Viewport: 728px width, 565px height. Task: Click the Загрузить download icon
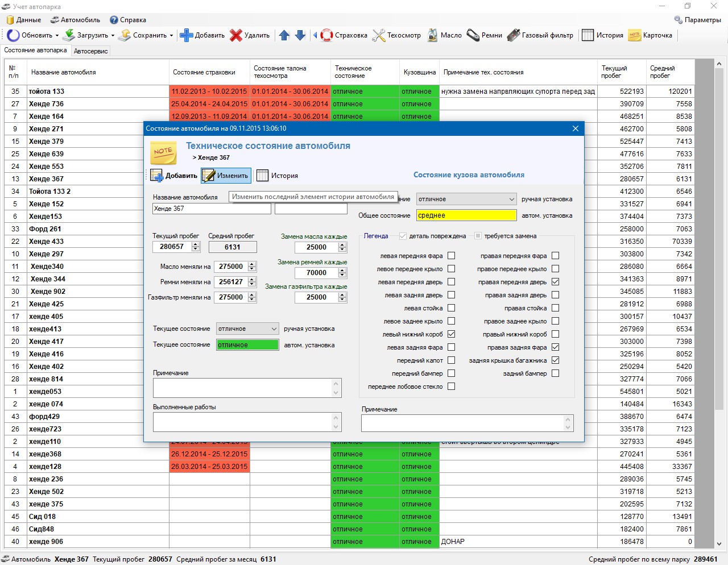68,35
